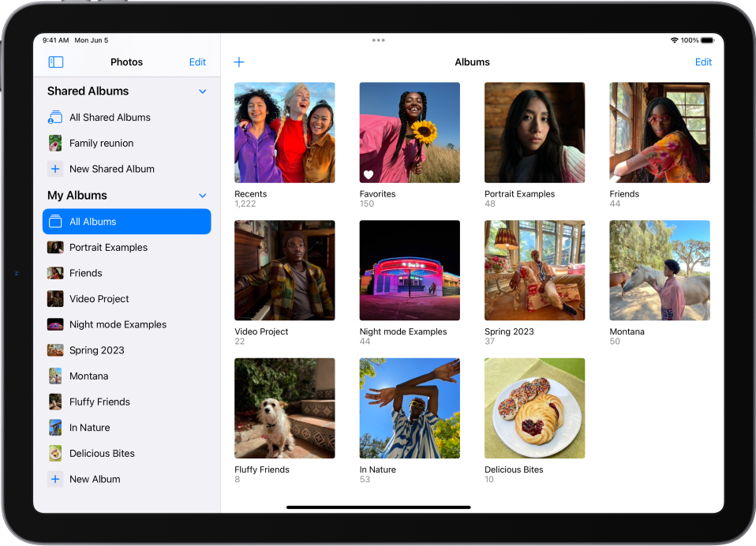Tap Edit in the sidebar header
Screen dimensions: 756x546
click(x=197, y=62)
